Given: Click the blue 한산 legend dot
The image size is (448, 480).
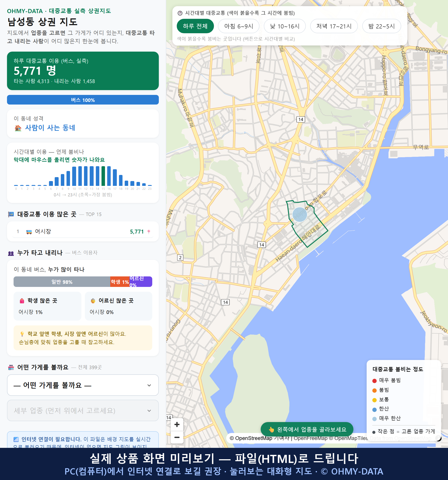Looking at the screenshot, I should tap(374, 410).
